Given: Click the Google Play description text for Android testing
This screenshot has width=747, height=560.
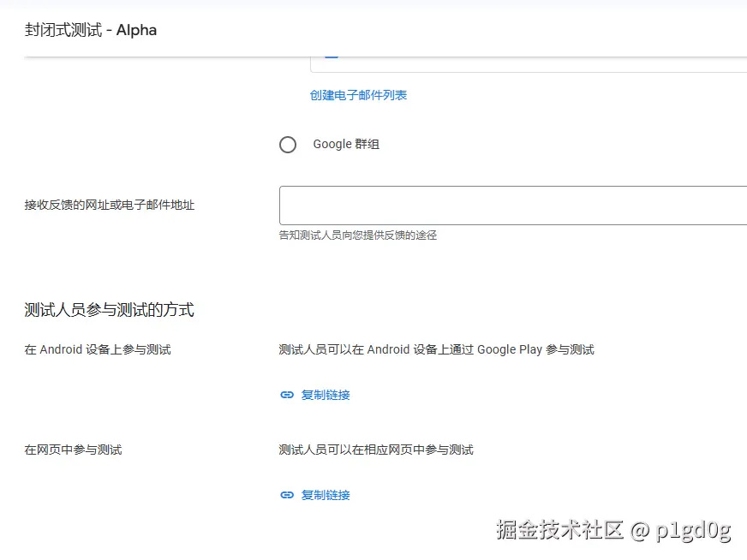Looking at the screenshot, I should pos(436,349).
